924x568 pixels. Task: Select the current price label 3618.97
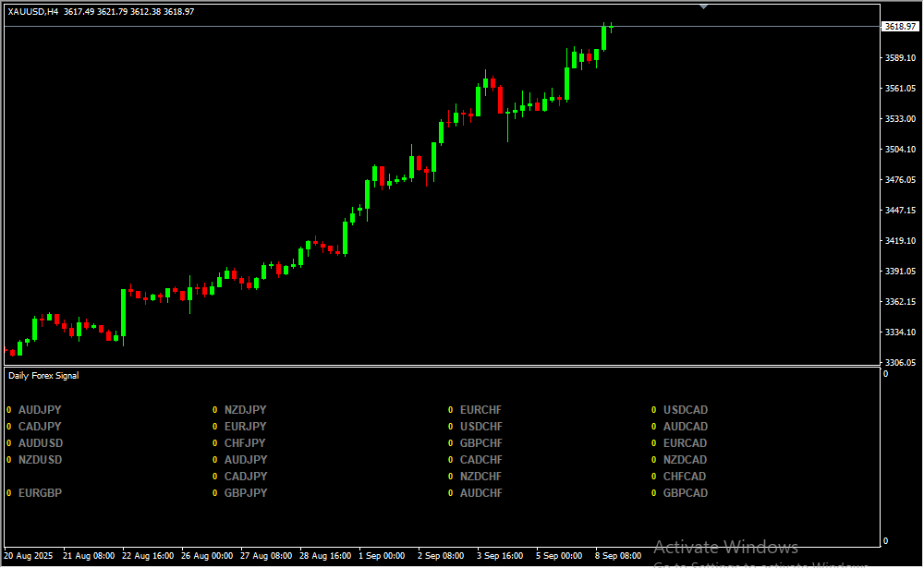(899, 27)
